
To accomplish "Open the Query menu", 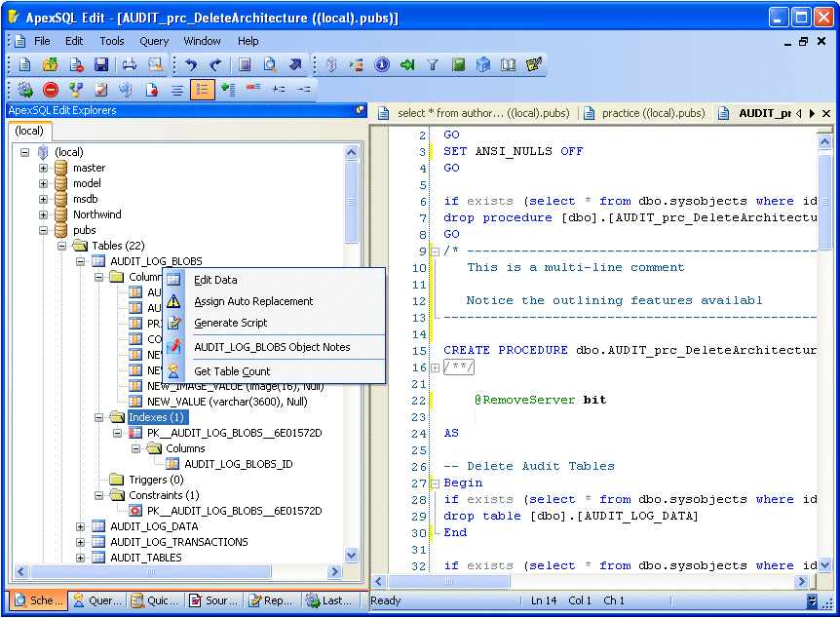I will (154, 41).
